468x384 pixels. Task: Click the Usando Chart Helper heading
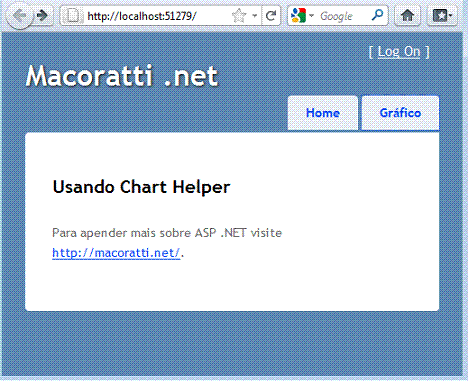click(x=141, y=187)
